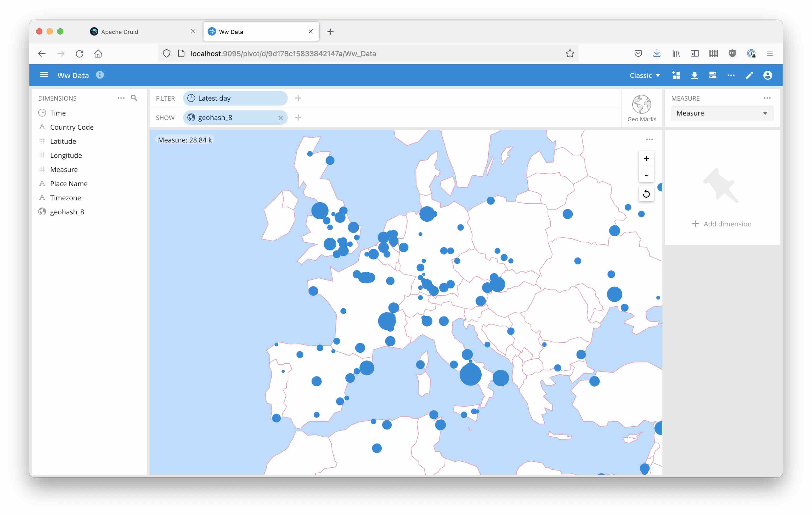Open the map options ellipsis icon
This screenshot has width=812, height=516.
coord(650,139)
